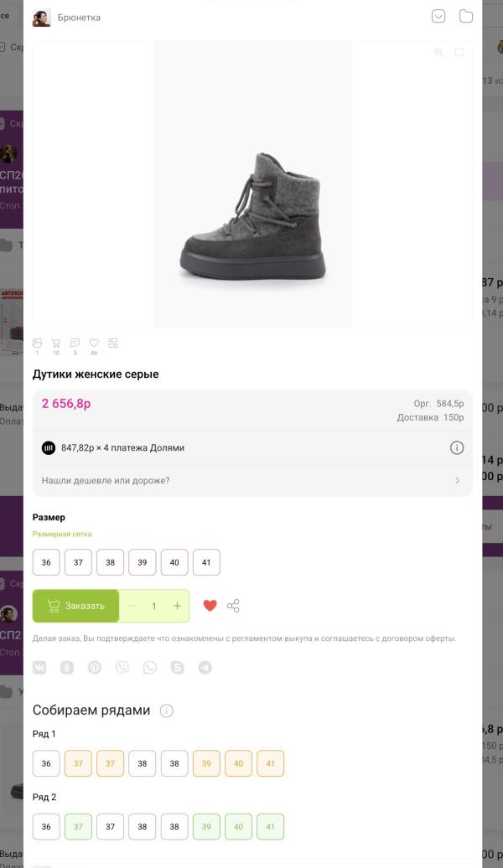Choose size 39 in Размер
Image resolution: width=503 pixels, height=868 pixels.
pyautogui.click(x=142, y=562)
